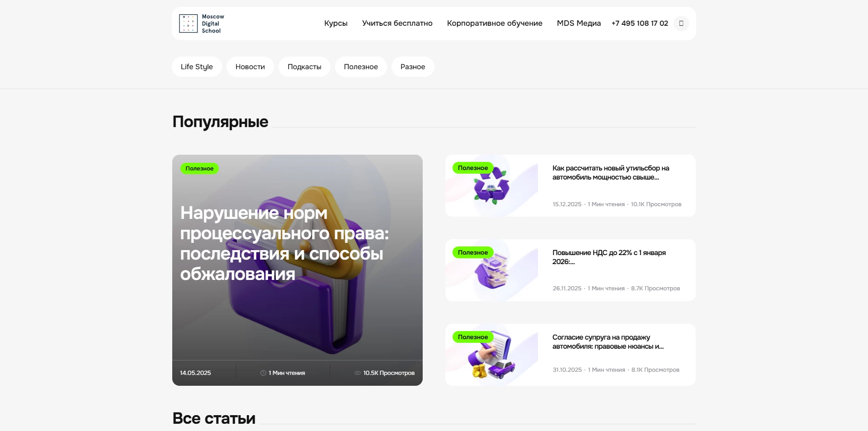Open the Курсы menu item
This screenshot has width=868, height=431.
click(x=335, y=23)
